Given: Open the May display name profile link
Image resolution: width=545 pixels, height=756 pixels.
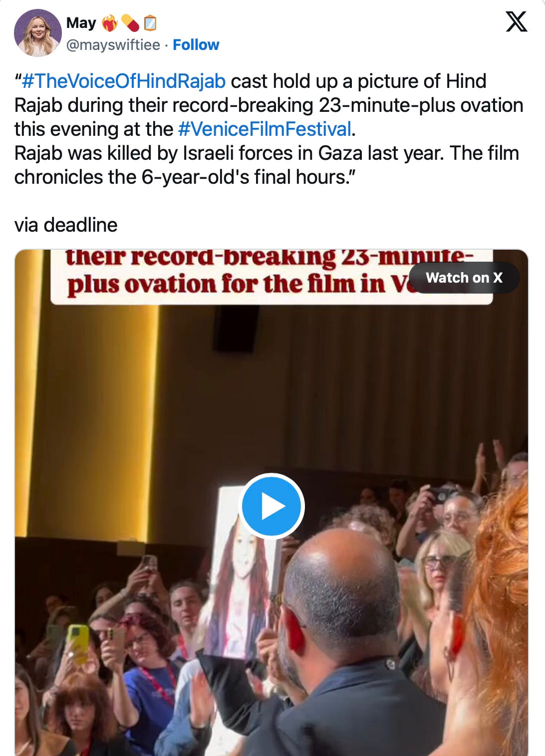Looking at the screenshot, I should click(81, 23).
